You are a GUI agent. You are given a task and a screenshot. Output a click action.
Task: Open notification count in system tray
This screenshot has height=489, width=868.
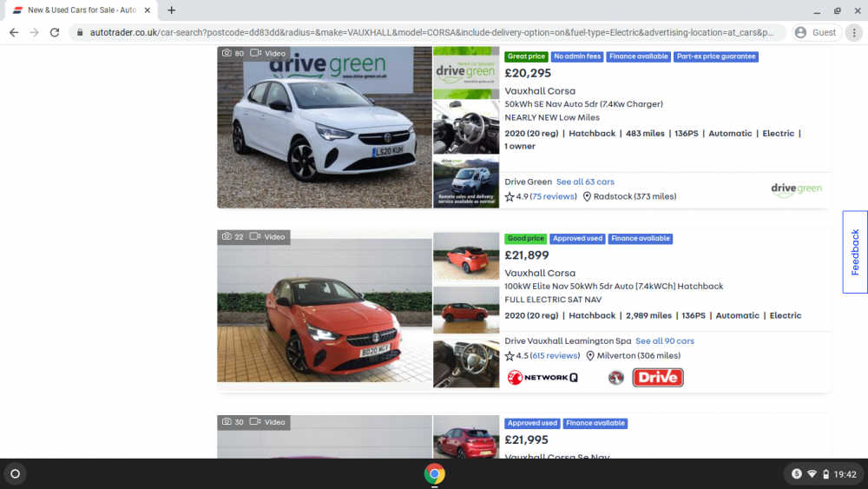coord(797,474)
